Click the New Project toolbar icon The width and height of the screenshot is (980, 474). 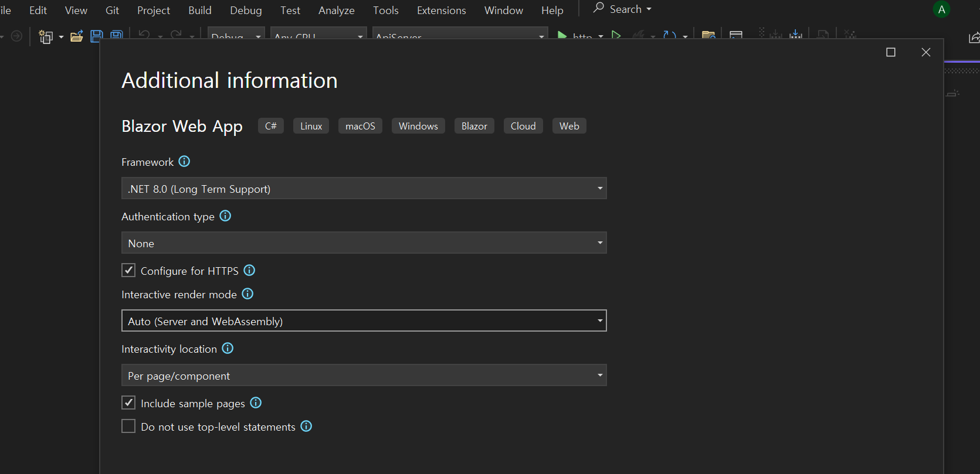coord(46,36)
